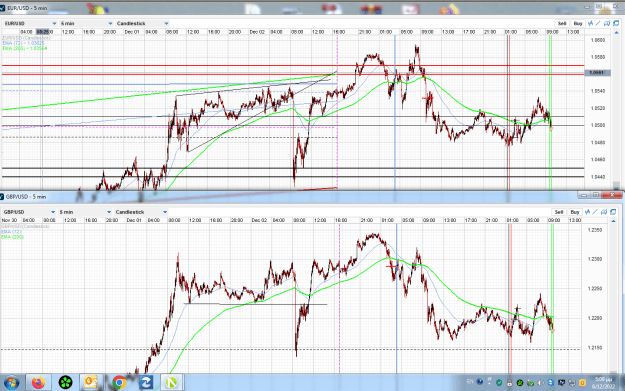Click the Dec 01 date on EUR/USD axis
This screenshot has width=625, height=391.
[132, 32]
